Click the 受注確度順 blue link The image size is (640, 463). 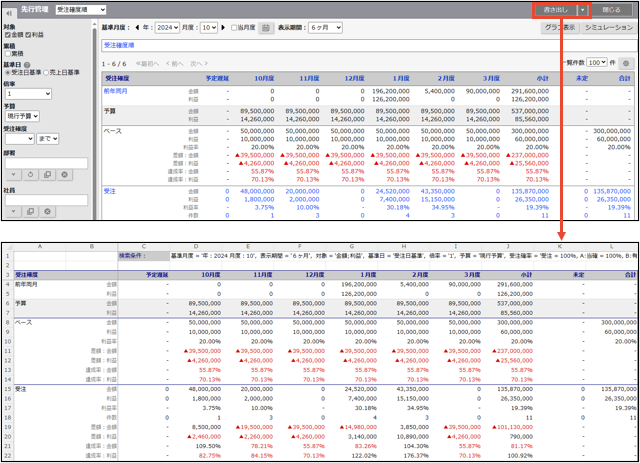tap(119, 45)
